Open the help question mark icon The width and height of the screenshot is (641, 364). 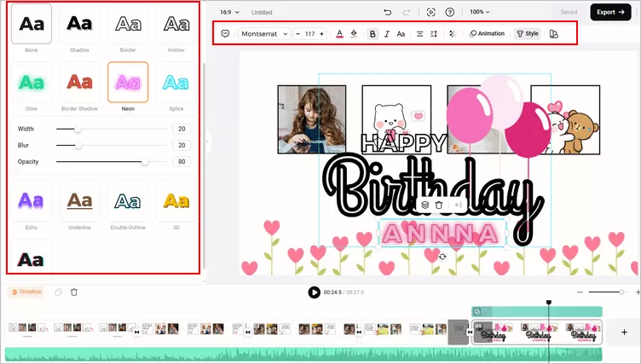[x=450, y=12]
